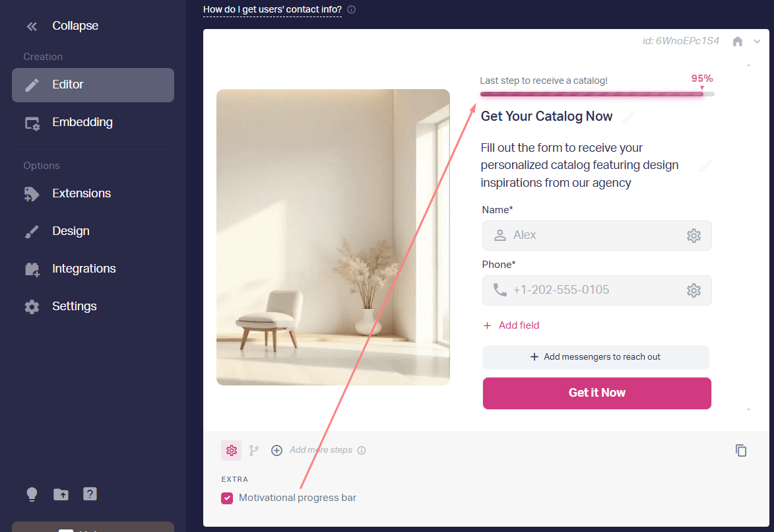
Task: Click the home icon near step id
Action: tap(738, 42)
